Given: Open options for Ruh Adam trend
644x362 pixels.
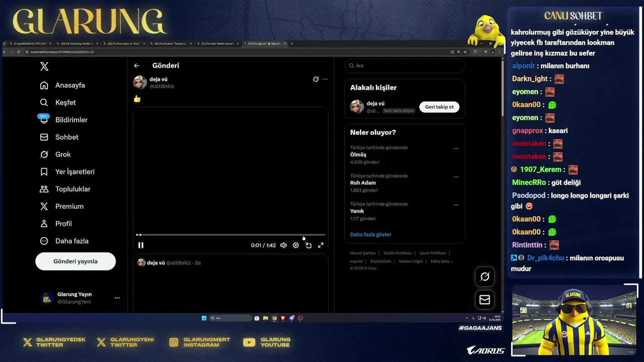Looking at the screenshot, I should click(x=456, y=177).
